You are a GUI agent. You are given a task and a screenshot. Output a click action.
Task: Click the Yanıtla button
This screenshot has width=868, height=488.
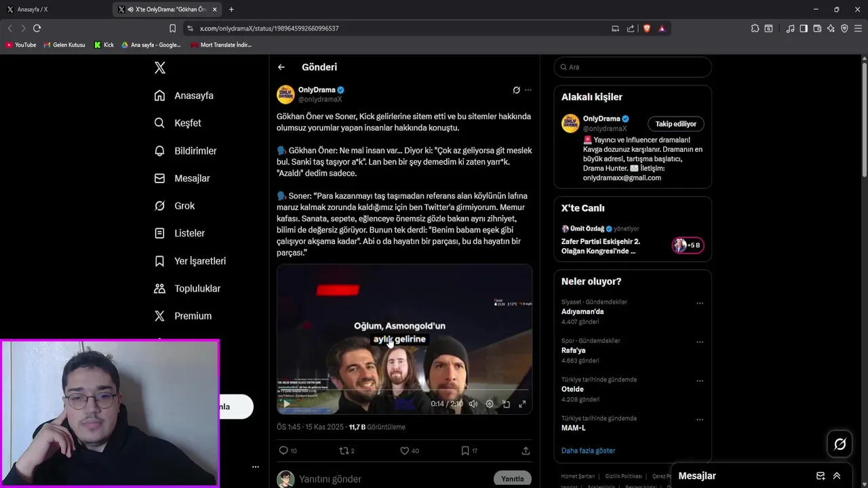[x=513, y=479]
